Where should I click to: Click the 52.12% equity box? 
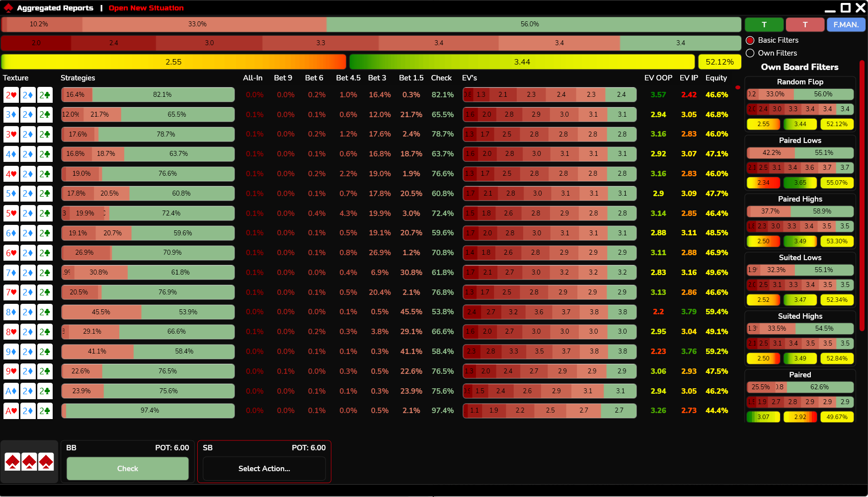(x=719, y=62)
